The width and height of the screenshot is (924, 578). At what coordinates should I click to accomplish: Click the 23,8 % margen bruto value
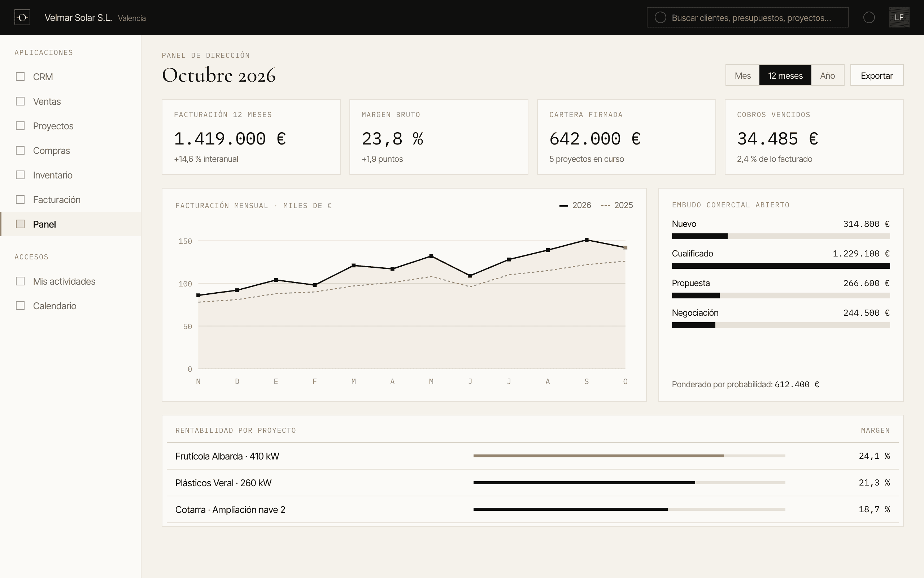point(392,139)
